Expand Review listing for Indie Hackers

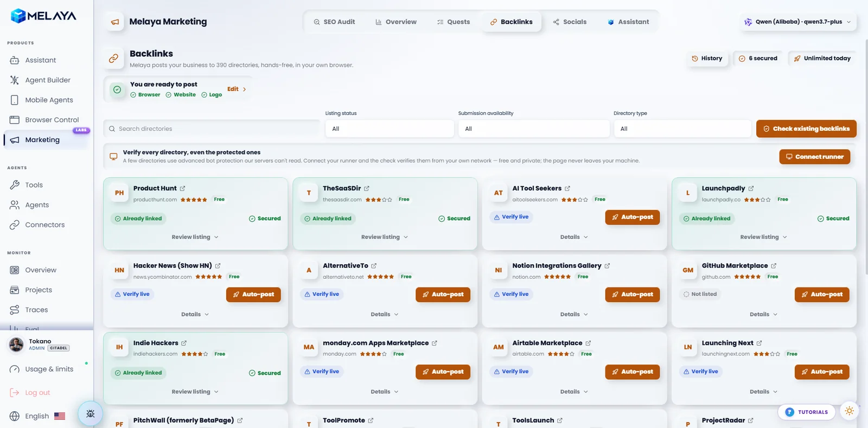195,392
